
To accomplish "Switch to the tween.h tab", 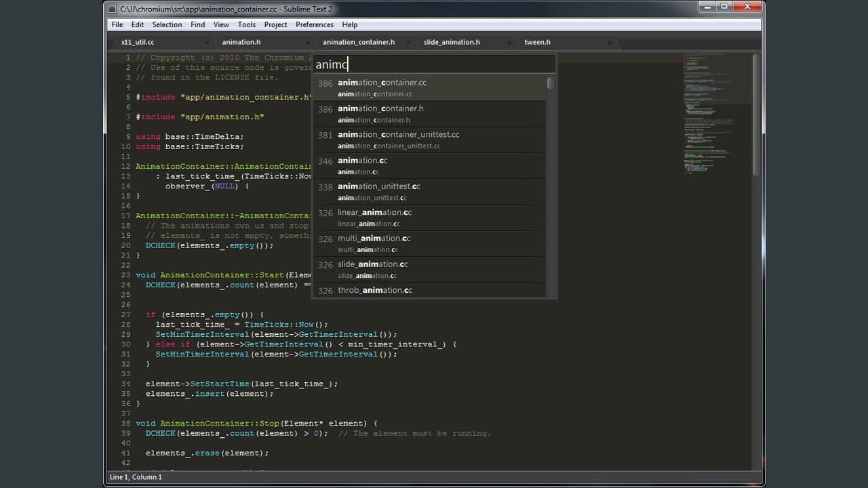I will 537,42.
